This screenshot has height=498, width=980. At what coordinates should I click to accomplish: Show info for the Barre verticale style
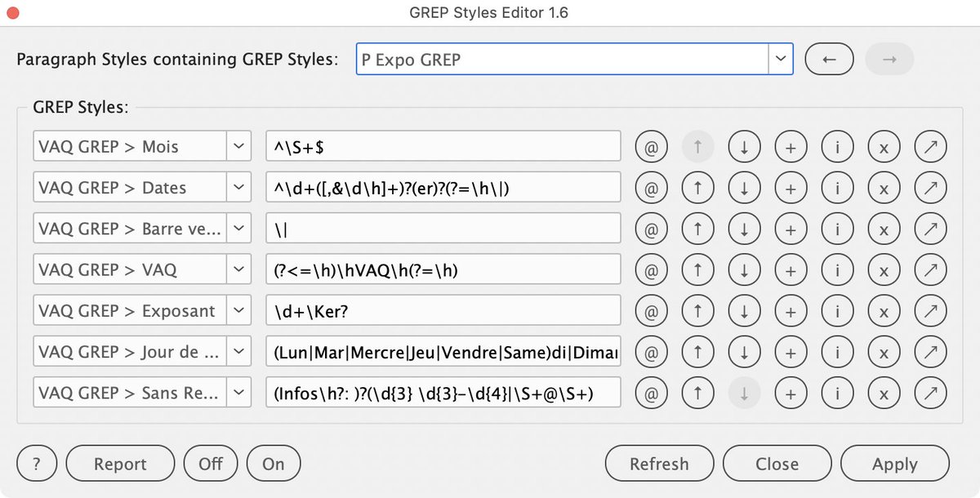(x=837, y=228)
